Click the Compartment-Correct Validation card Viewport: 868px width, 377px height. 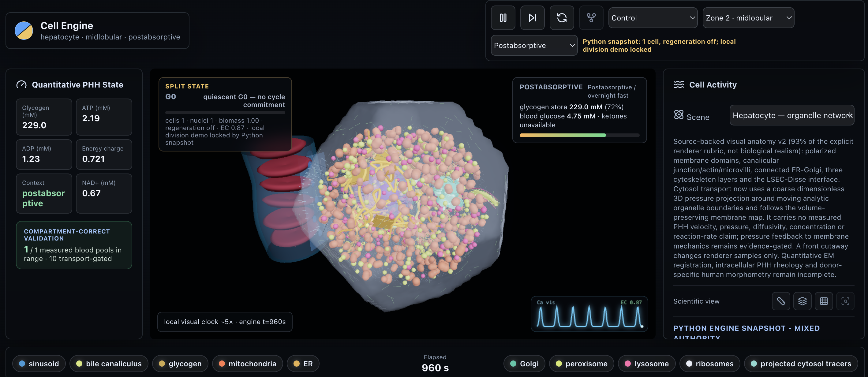74,245
